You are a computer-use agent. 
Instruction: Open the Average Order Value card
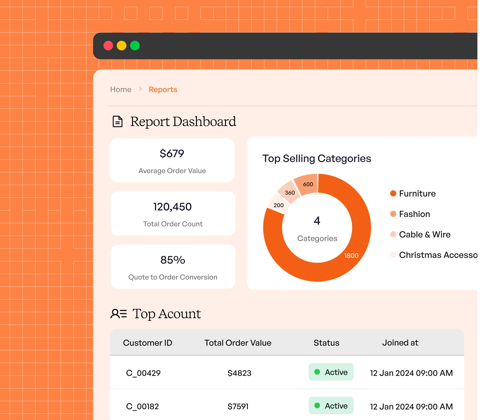[x=172, y=160]
